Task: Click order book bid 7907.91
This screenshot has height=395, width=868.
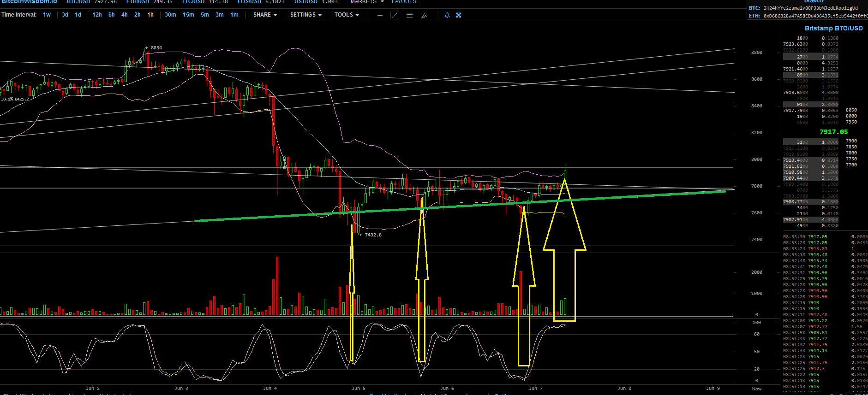Action: [x=811, y=219]
